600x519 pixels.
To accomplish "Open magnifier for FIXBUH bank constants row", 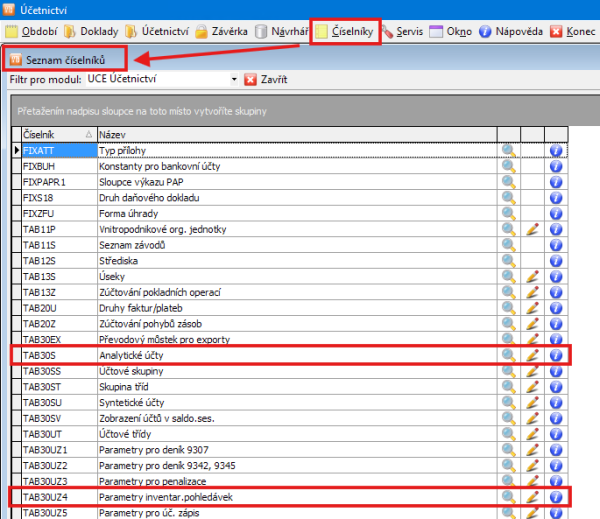I will tap(509, 166).
